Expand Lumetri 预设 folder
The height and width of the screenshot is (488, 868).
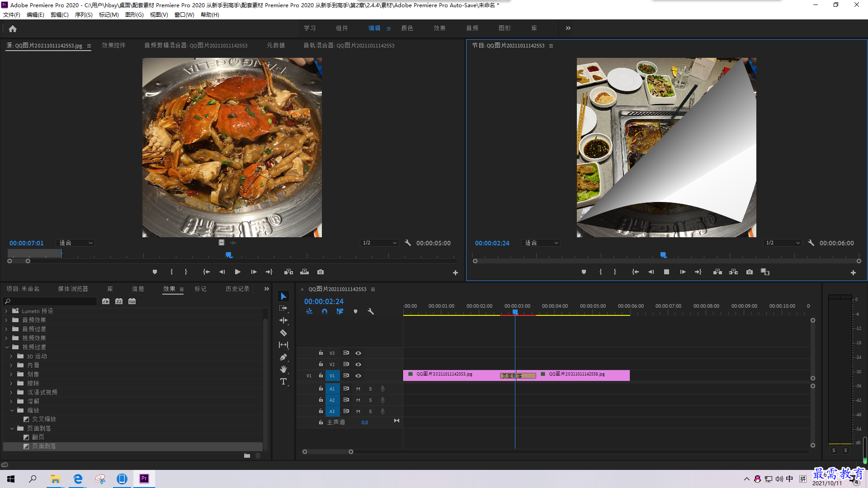[6, 311]
